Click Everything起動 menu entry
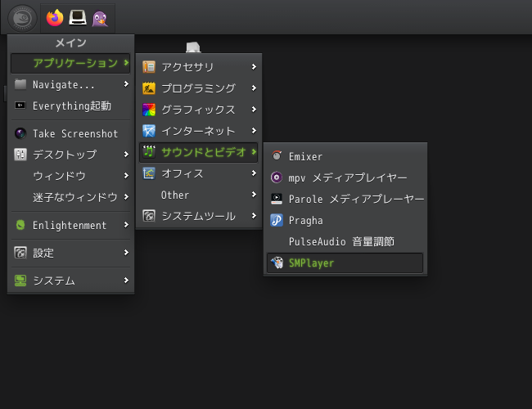The width and height of the screenshot is (532, 409). click(70, 106)
